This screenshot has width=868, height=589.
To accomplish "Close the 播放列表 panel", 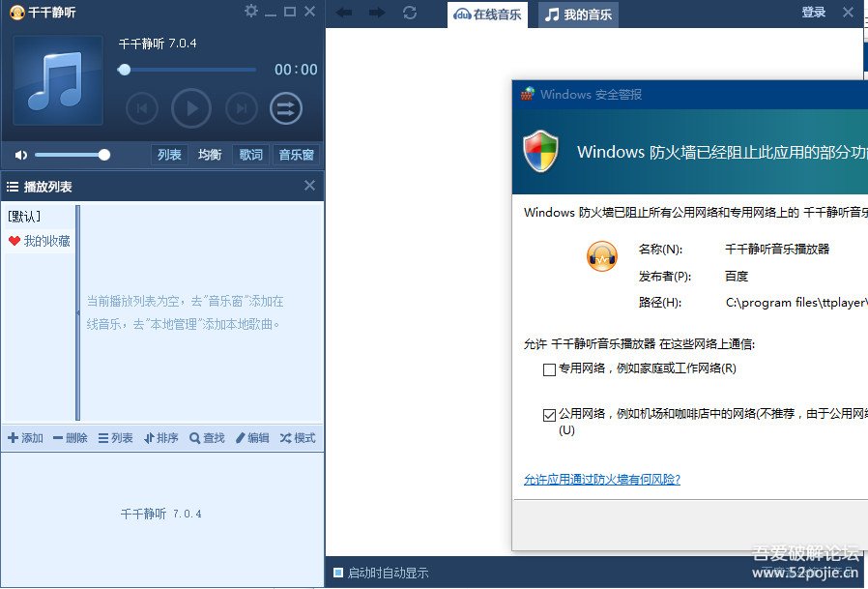I will 309,186.
